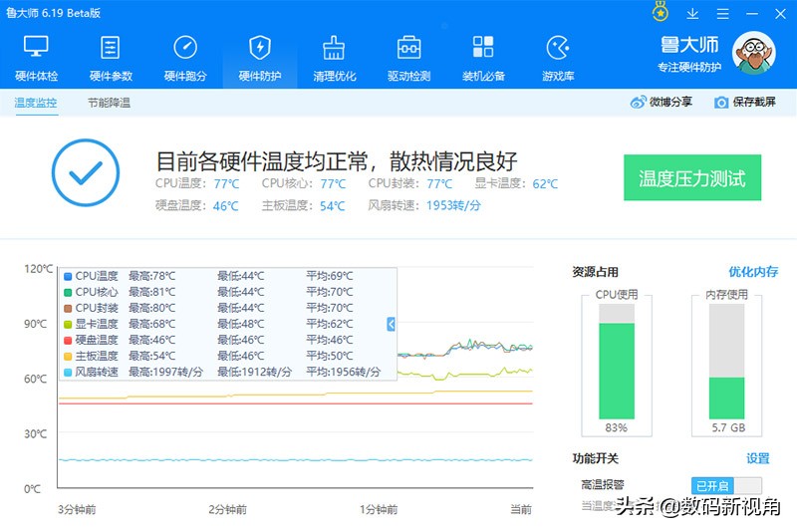
Task: Click 当前 time axis label
Action: [x=521, y=509]
